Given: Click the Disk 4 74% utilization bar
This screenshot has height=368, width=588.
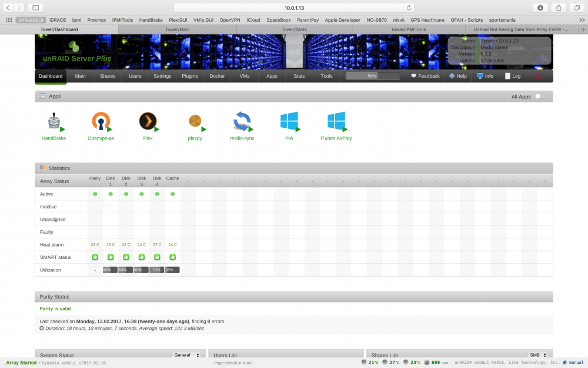Looking at the screenshot, I should tap(157, 270).
